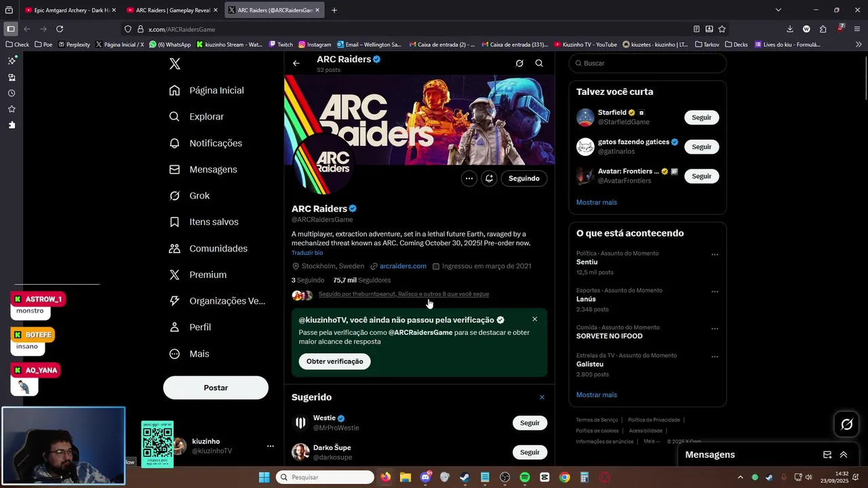Viewport: 868px width, 488px height.
Task: Go back using the profile back arrow
Action: coord(296,63)
